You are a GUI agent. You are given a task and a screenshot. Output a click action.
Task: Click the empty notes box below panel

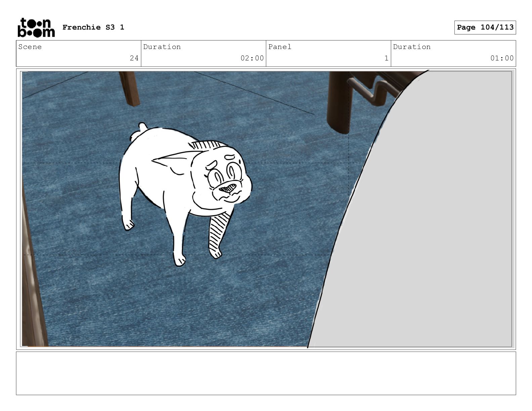[x=266, y=373]
